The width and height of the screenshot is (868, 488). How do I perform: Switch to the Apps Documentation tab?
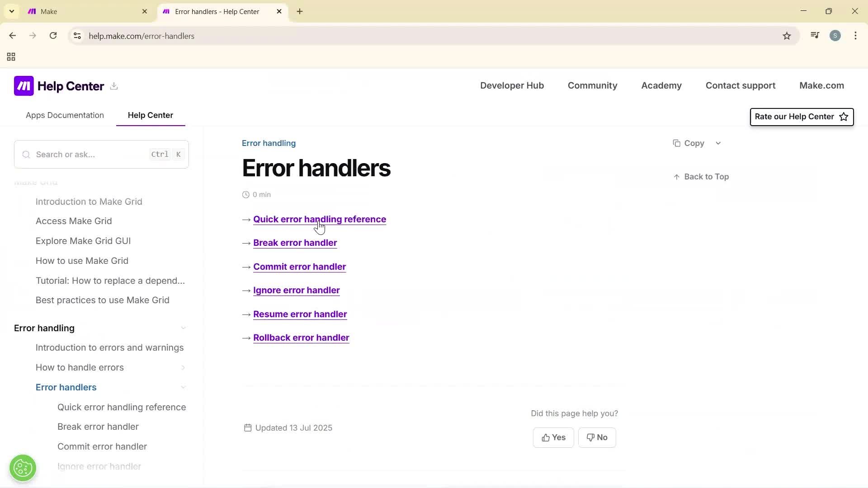click(x=65, y=115)
